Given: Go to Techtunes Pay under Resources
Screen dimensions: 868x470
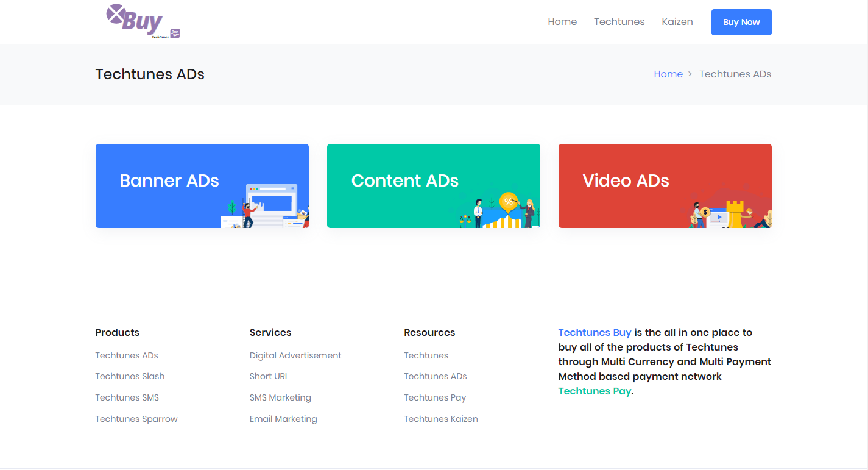Looking at the screenshot, I should [x=435, y=397].
